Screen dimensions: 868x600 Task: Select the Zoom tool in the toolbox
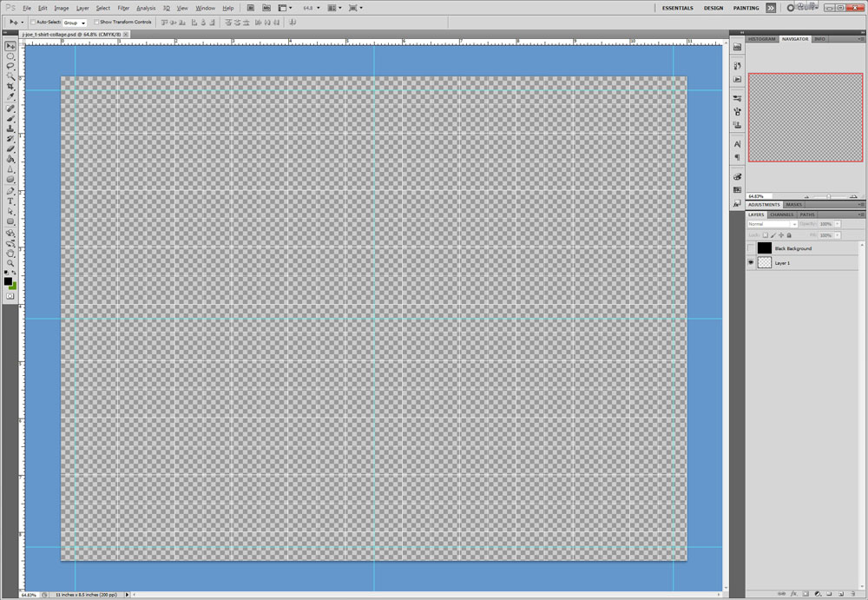point(10,263)
